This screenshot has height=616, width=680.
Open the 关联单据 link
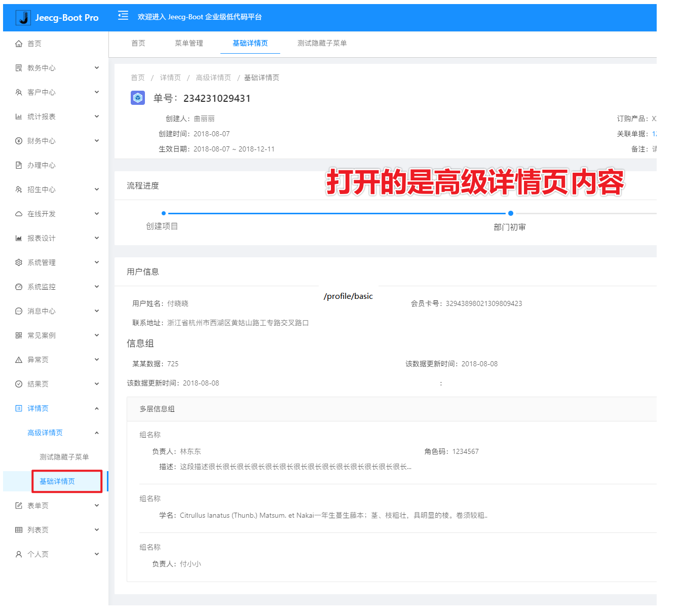click(x=654, y=134)
